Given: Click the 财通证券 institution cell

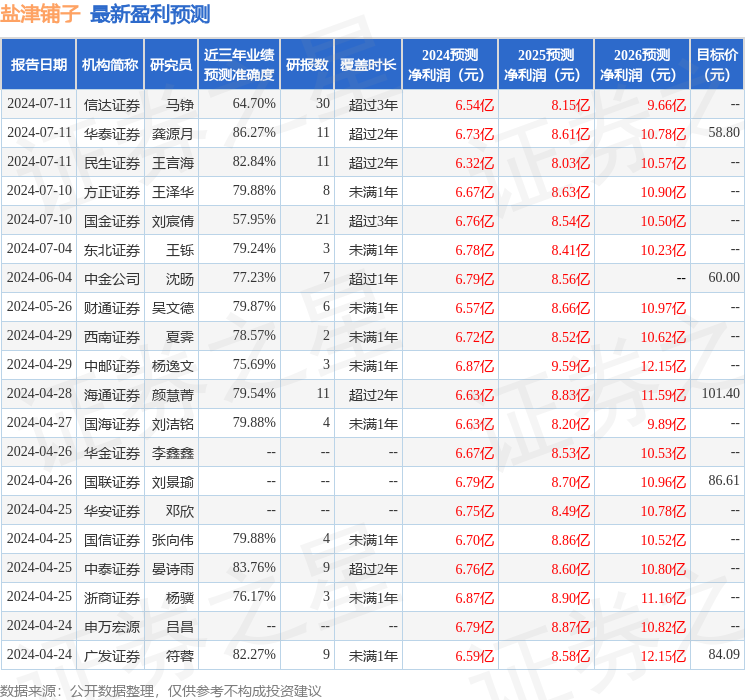Looking at the screenshot, I should 112,307.
